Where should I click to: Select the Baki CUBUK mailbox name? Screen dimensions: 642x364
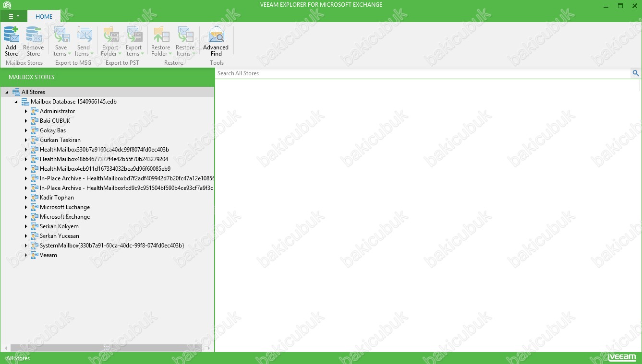[55, 121]
